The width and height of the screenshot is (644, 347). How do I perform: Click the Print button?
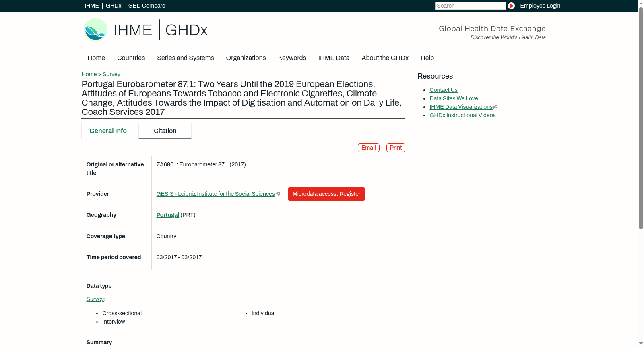pos(396,148)
